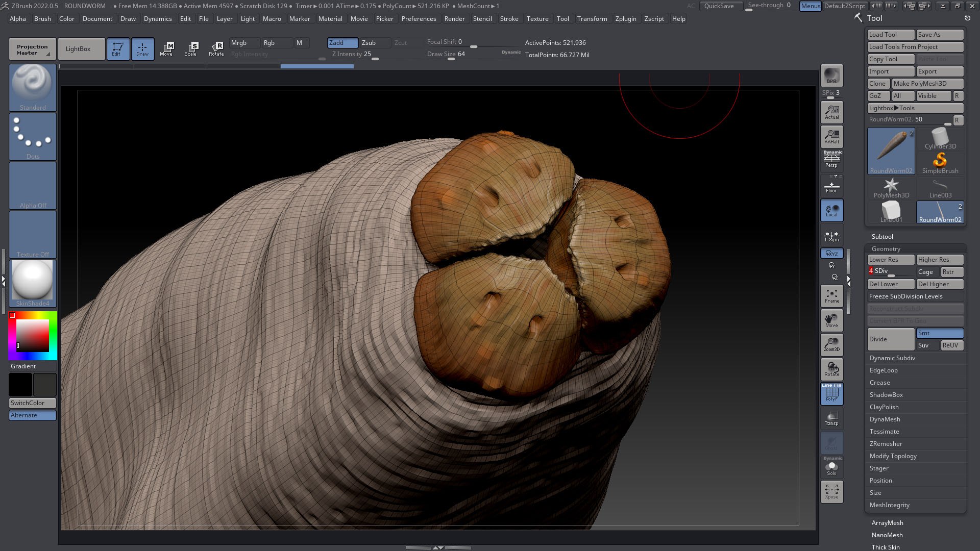Viewport: 980px width, 551px height.
Task: Toggle Zsub sculpt mode
Action: pyautogui.click(x=375, y=43)
